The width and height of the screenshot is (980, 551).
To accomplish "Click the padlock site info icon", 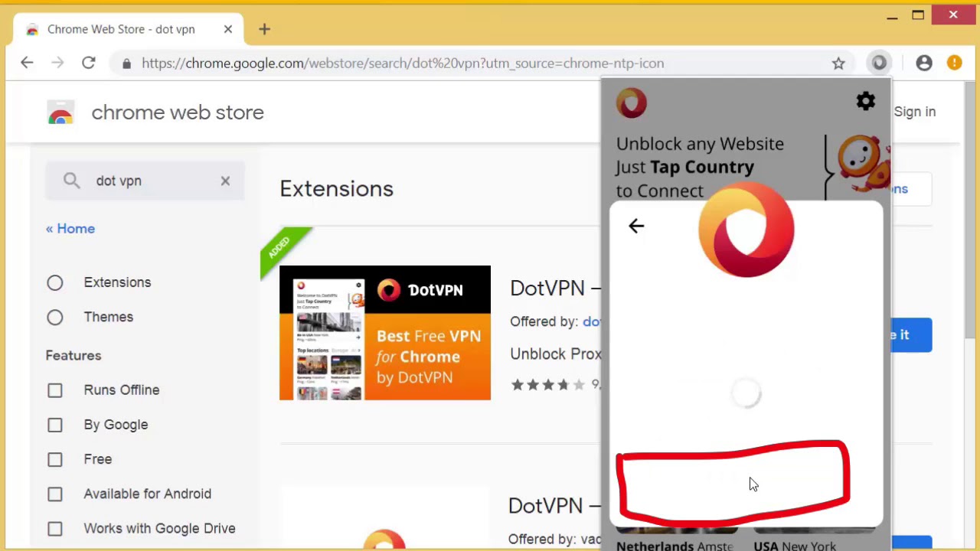I will tap(126, 64).
